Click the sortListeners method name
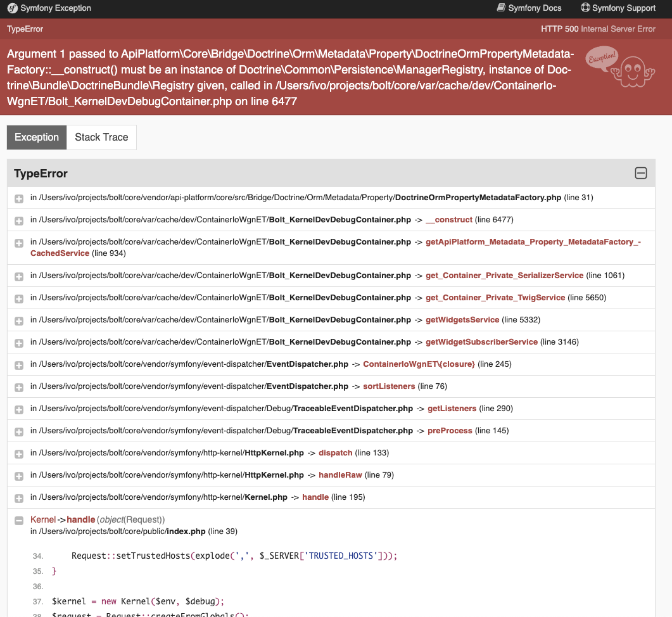Viewport: 672px width, 617px height. pyautogui.click(x=389, y=386)
